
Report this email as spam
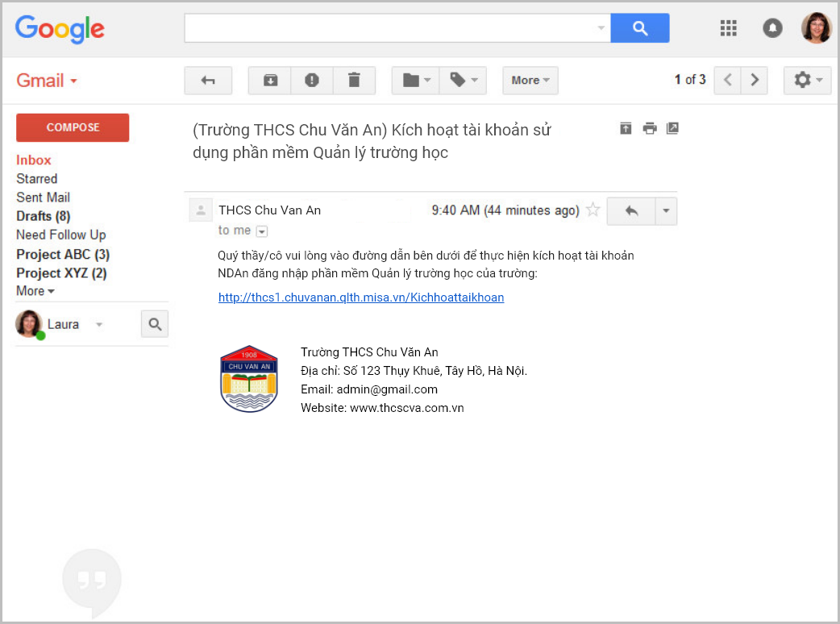pyautogui.click(x=312, y=81)
